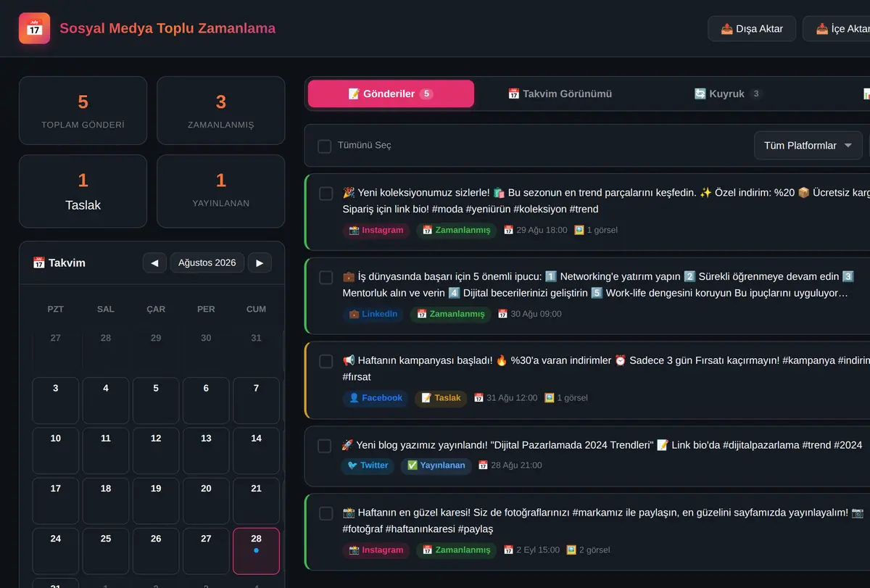870x588 pixels.
Task: Open the Kuyruk tab
Action: [728, 94]
